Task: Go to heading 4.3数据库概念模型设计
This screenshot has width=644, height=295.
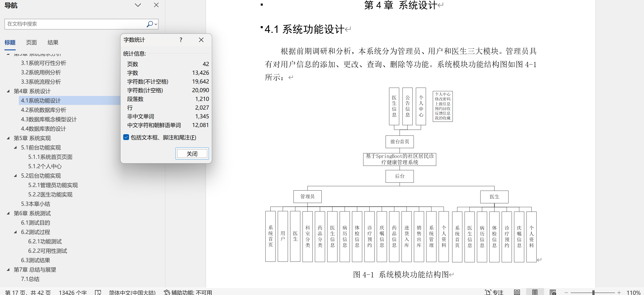Action: click(x=49, y=119)
